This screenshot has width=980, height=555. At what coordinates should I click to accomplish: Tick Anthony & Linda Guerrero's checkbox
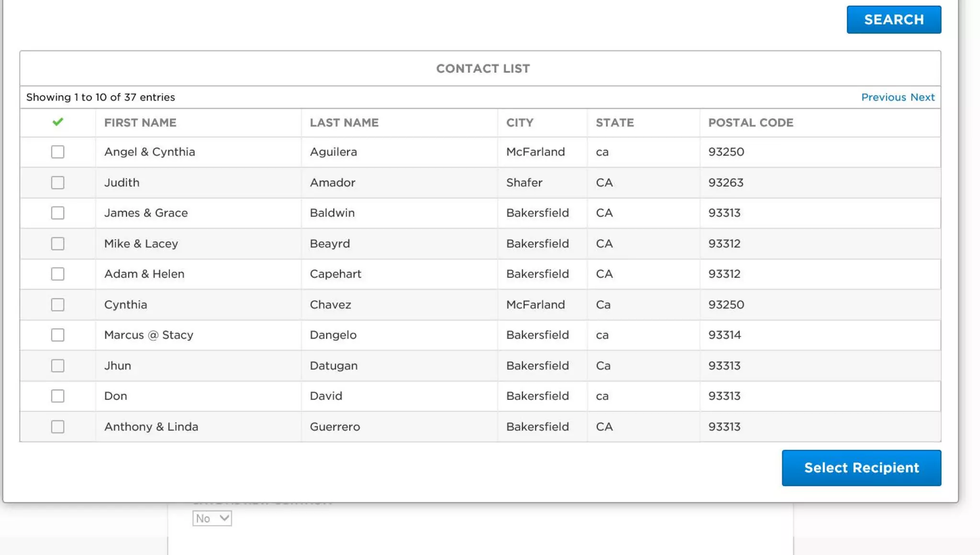pos(58,427)
